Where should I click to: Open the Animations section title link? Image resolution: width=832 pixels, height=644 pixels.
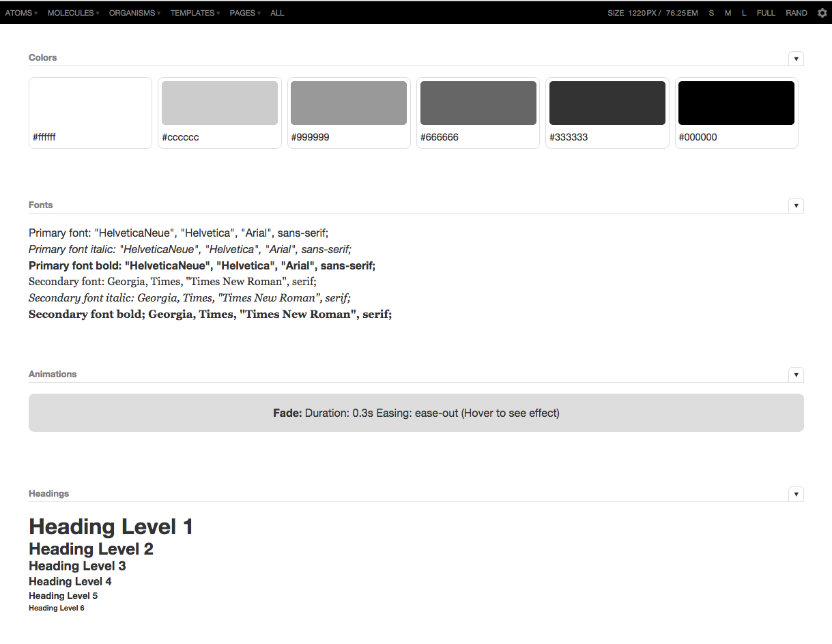53,375
